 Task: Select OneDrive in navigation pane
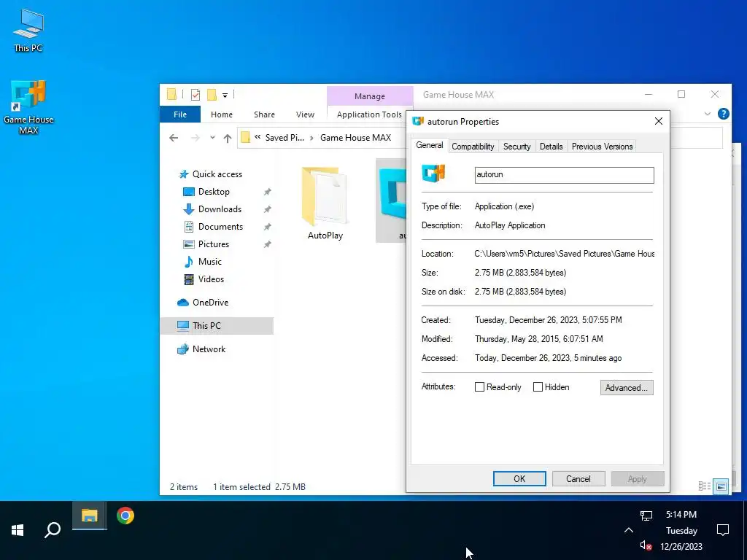pos(210,303)
